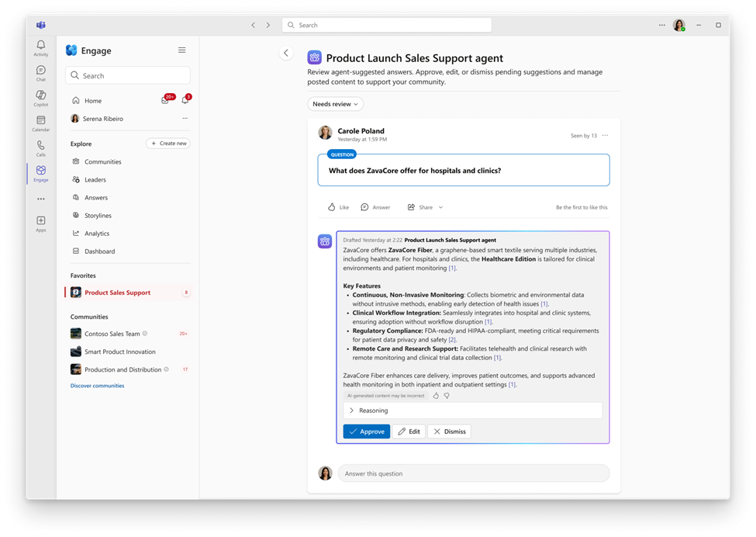Open title bar settings and more ellipsis
Image resolution: width=756 pixels, height=537 pixels.
[x=662, y=25]
